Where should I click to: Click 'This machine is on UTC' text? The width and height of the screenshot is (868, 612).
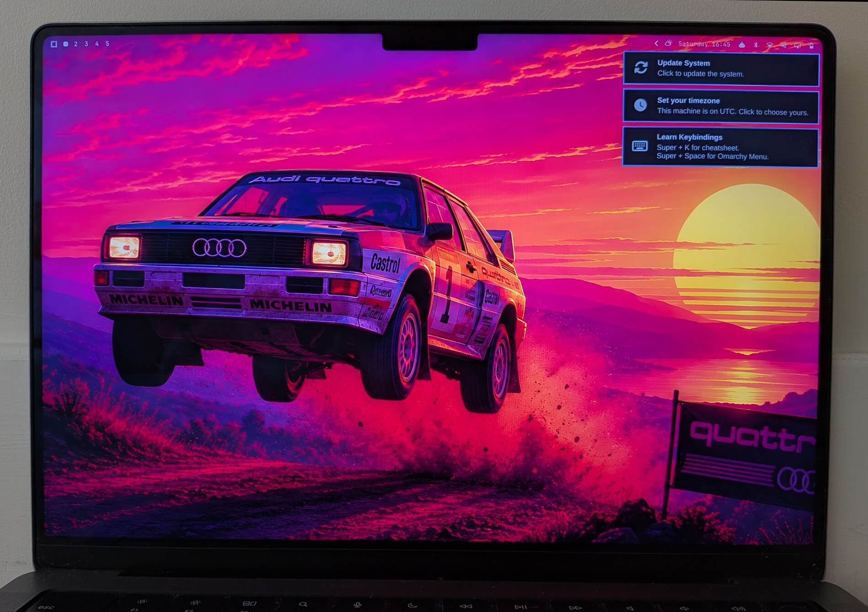click(697, 111)
